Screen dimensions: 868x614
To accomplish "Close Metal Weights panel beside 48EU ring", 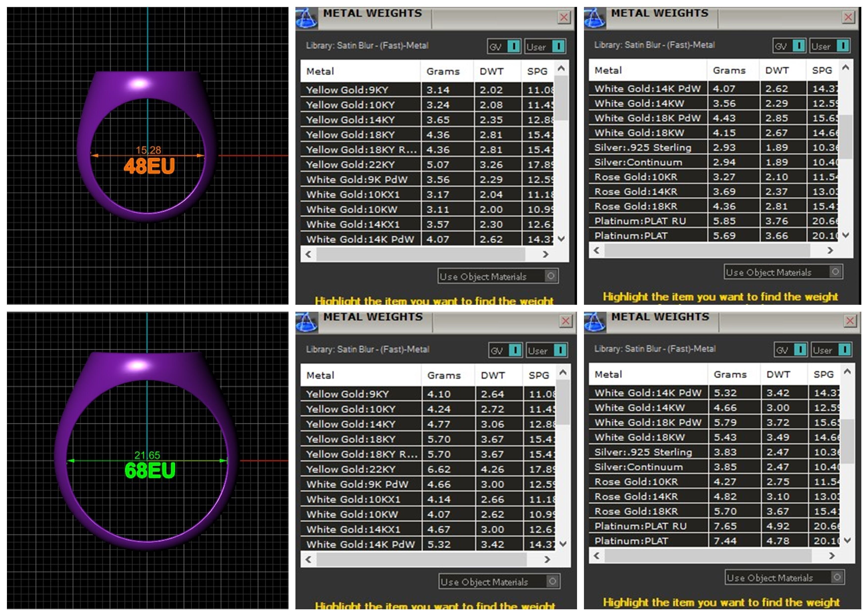I will (564, 17).
